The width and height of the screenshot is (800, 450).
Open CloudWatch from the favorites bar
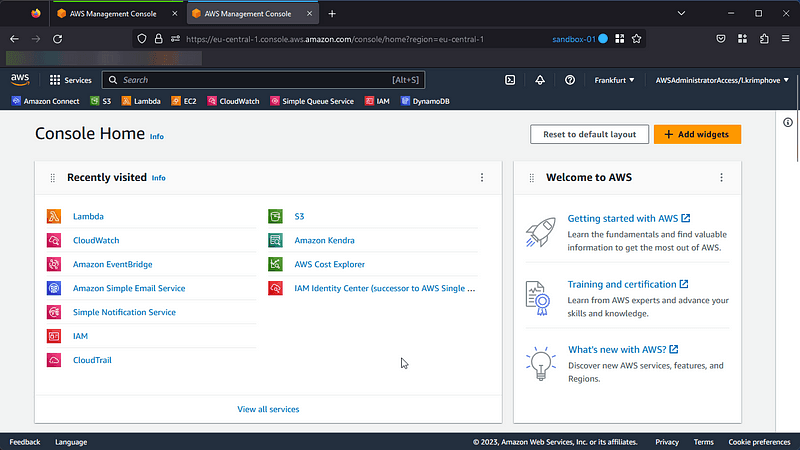point(233,101)
